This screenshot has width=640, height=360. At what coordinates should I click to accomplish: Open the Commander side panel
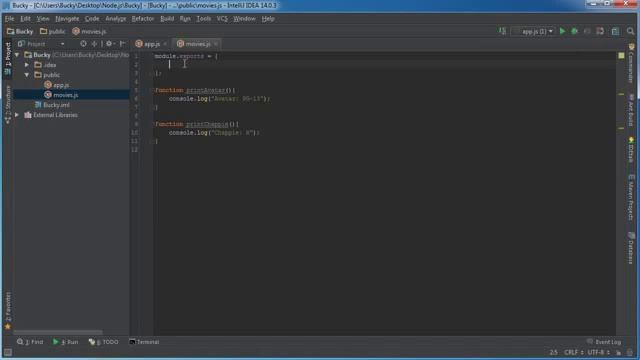point(631,63)
